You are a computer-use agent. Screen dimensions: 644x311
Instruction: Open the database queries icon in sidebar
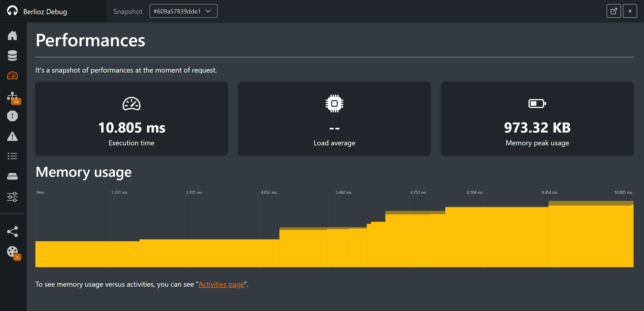point(12,56)
